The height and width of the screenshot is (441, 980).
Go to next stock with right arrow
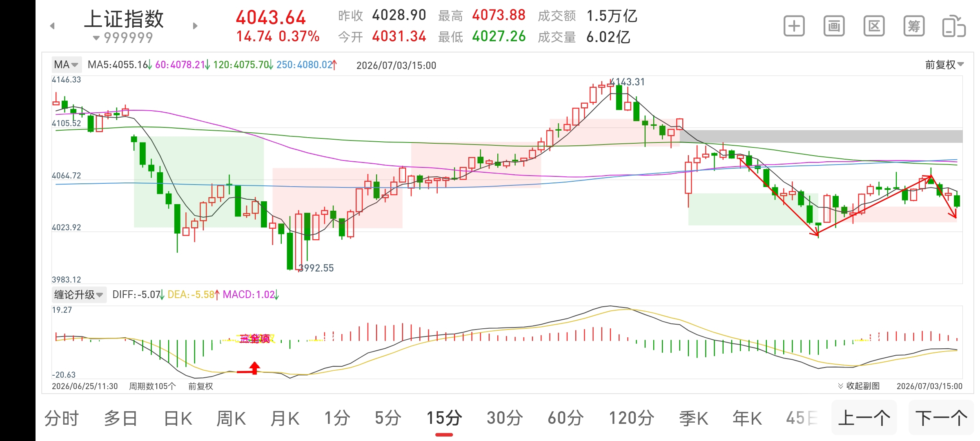pyautogui.click(x=195, y=26)
